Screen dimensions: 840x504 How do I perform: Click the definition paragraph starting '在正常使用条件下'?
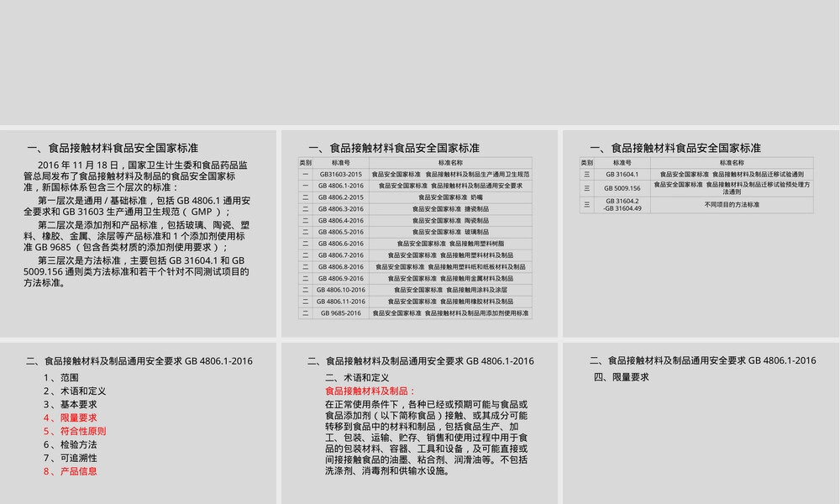tap(426, 438)
